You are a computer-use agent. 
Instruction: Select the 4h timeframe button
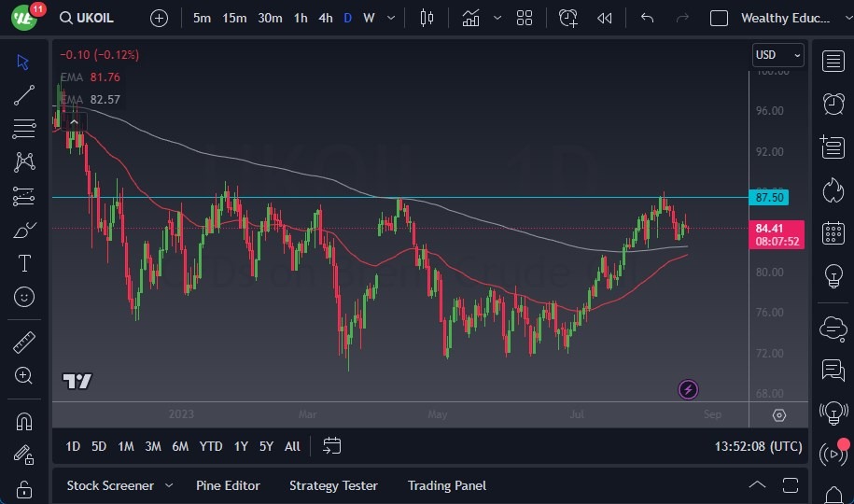click(325, 18)
